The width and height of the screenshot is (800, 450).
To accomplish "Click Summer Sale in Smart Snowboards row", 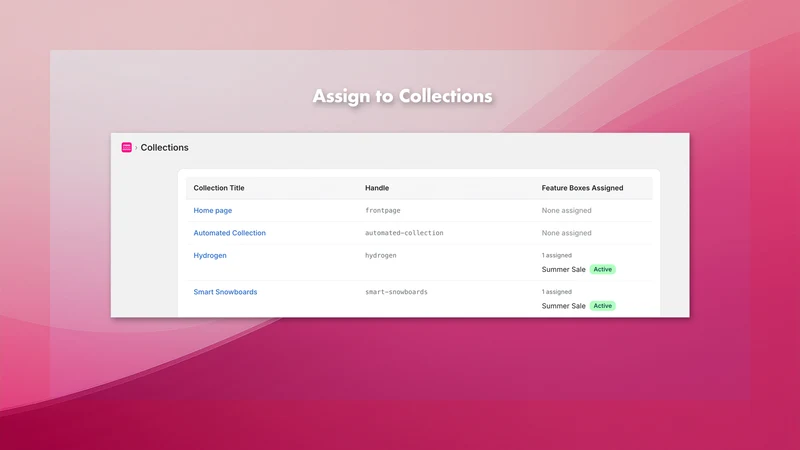I will pyautogui.click(x=563, y=306).
